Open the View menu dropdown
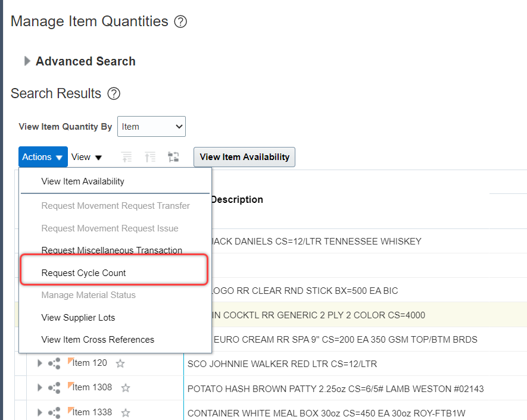527x420 pixels. point(86,156)
